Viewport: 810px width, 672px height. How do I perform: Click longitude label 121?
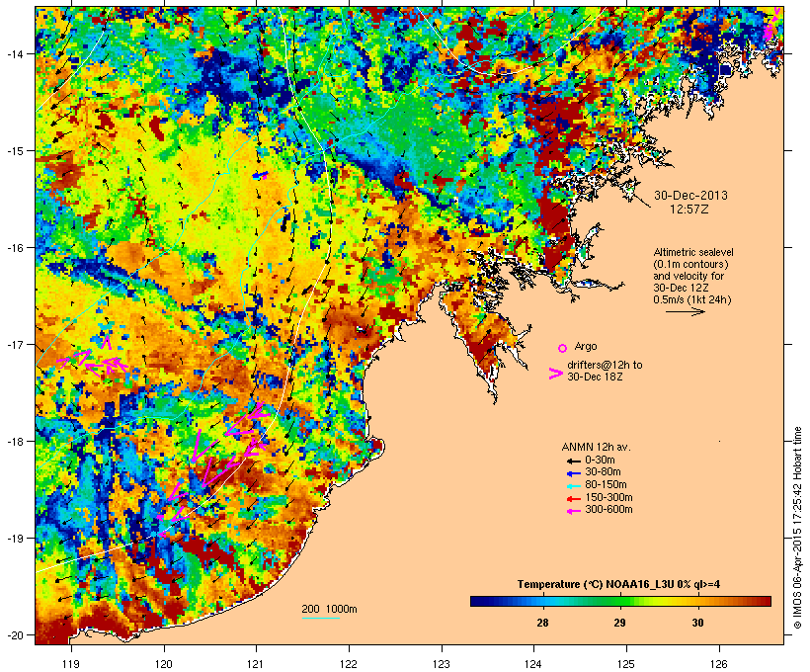256,664
